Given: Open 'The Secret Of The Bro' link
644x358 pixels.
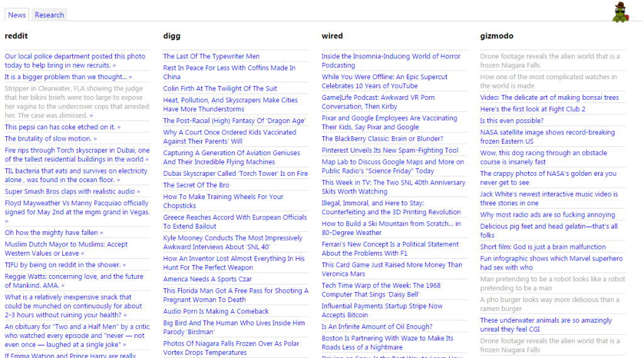Looking at the screenshot, I should click(196, 185).
